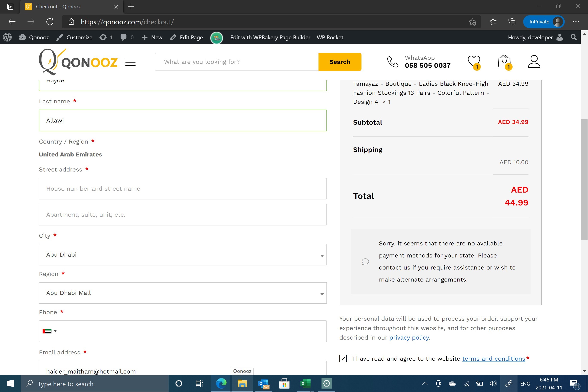Open a new browser tab
This screenshot has height=392, width=588.
(x=131, y=6)
